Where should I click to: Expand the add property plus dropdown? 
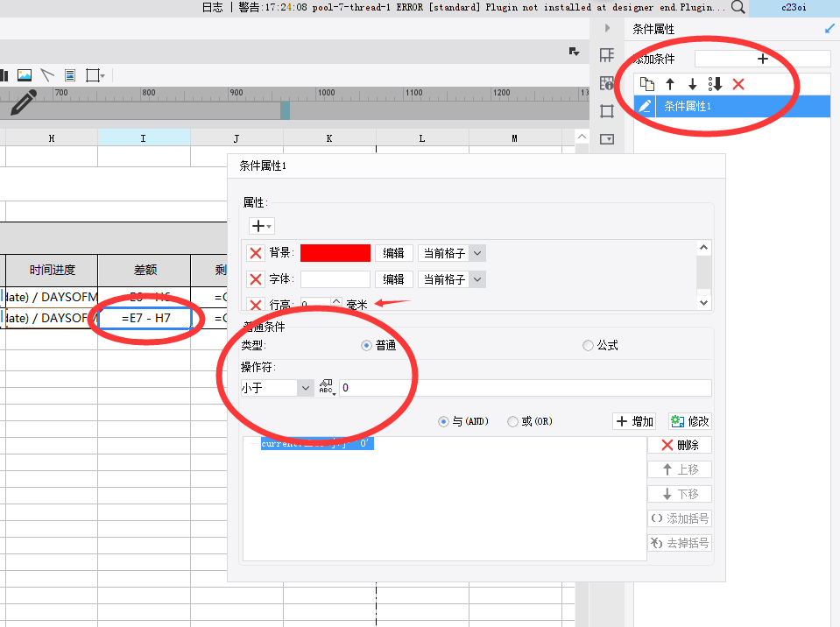click(261, 226)
